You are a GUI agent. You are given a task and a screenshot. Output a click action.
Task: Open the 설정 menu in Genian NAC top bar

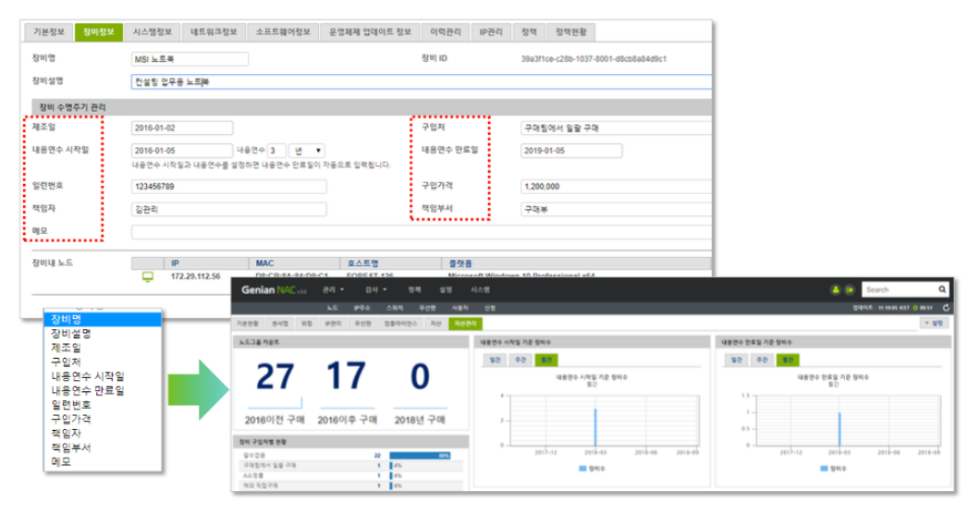tap(446, 289)
